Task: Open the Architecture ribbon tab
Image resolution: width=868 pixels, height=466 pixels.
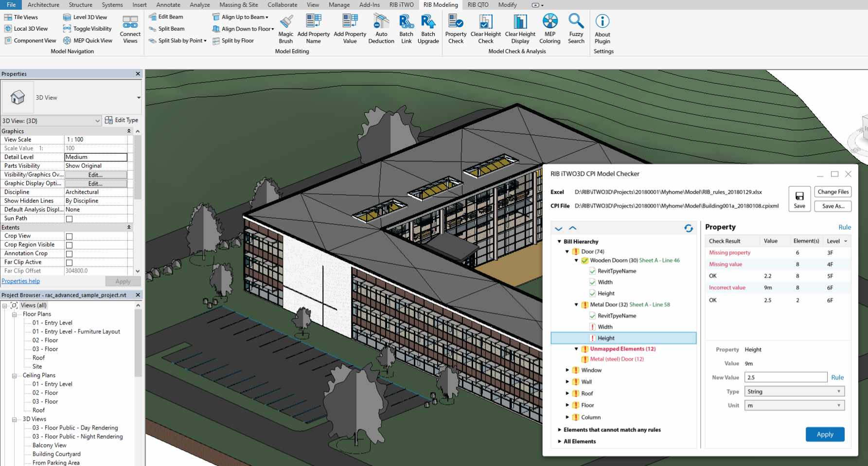Action: coord(43,5)
